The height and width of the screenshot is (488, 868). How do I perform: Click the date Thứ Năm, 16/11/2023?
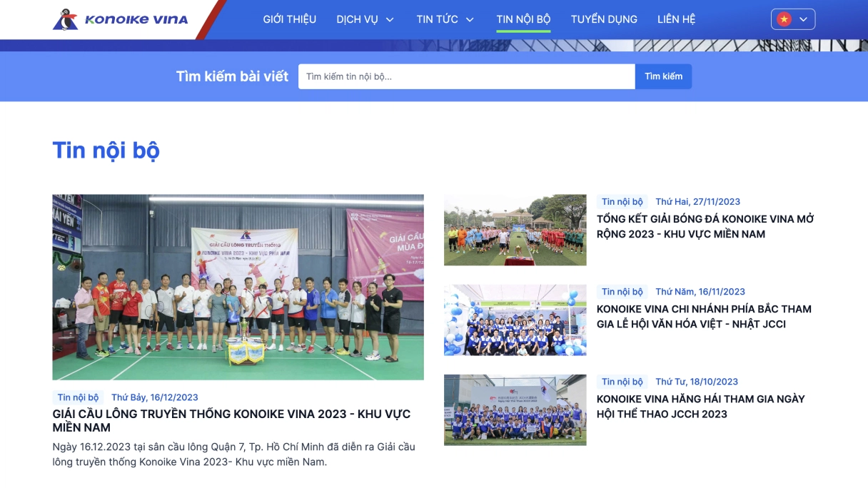tap(700, 292)
